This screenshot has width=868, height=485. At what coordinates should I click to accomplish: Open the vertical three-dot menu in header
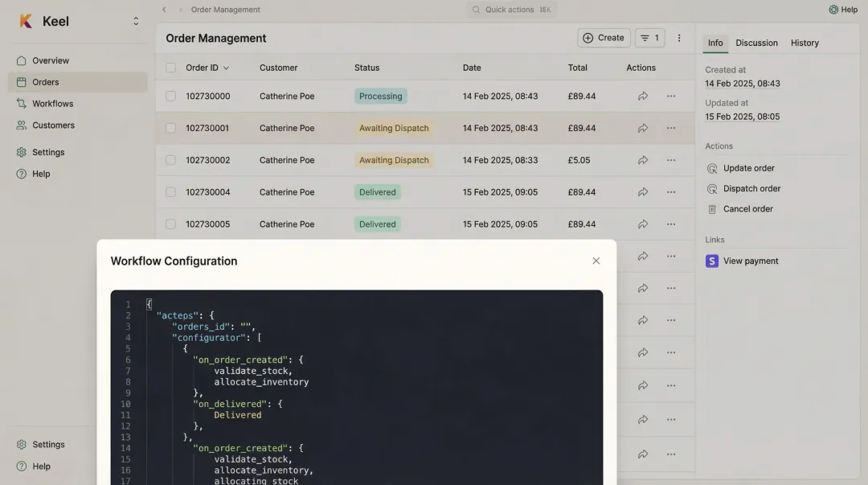(679, 38)
